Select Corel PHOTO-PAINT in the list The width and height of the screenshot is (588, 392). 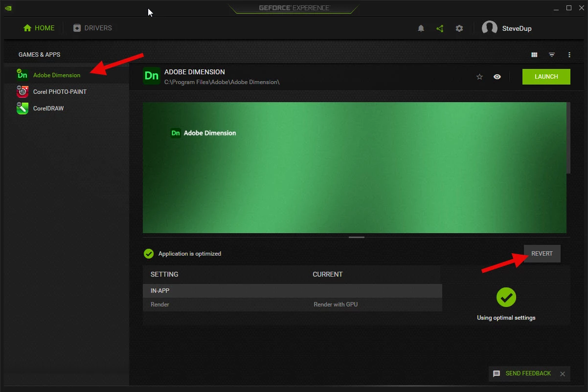[x=66, y=91]
